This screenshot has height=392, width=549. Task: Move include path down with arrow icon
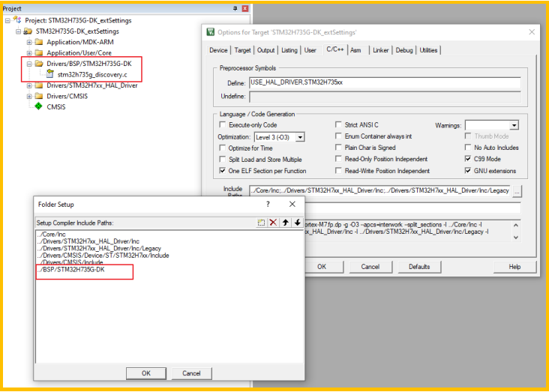pos(297,223)
